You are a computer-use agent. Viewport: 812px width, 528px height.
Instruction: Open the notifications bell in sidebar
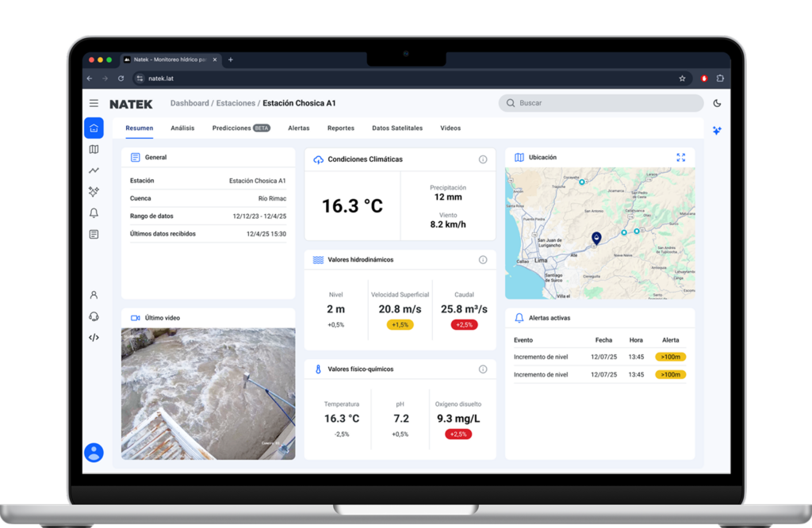click(x=94, y=212)
